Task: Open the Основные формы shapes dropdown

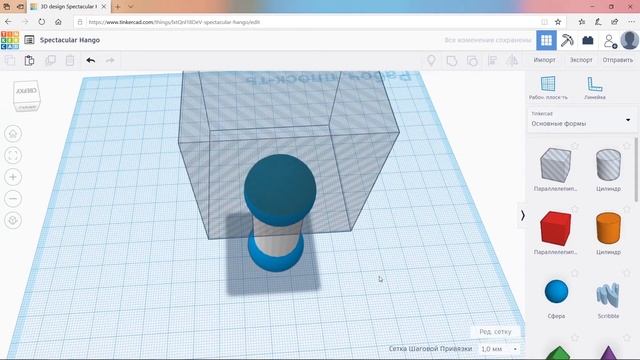Action: tap(582, 120)
